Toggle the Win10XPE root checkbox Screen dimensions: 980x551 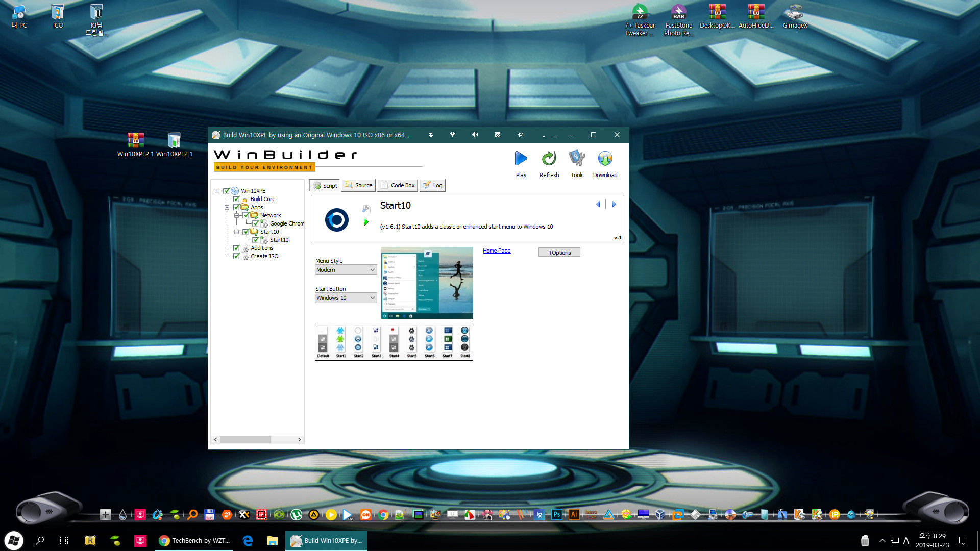pyautogui.click(x=227, y=191)
